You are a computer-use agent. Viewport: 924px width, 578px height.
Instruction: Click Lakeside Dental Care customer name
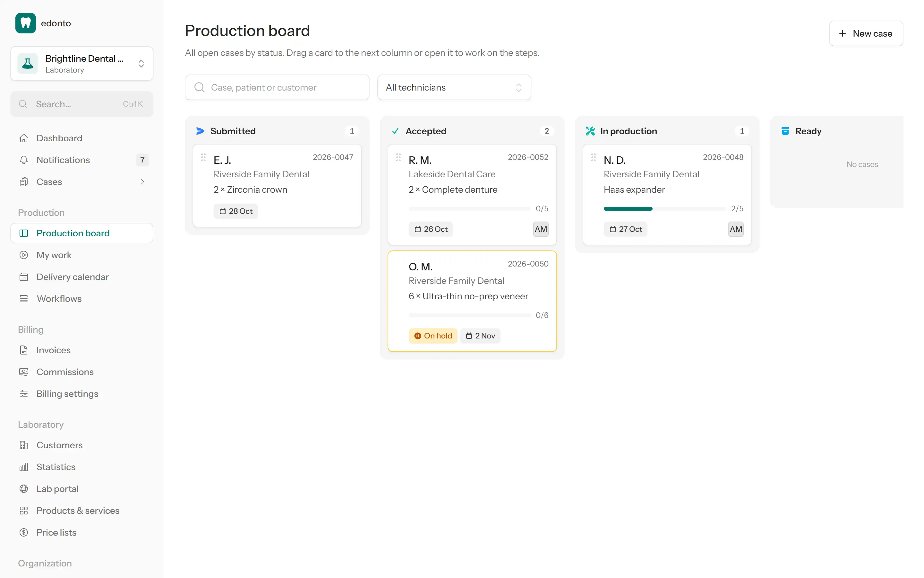tap(452, 174)
